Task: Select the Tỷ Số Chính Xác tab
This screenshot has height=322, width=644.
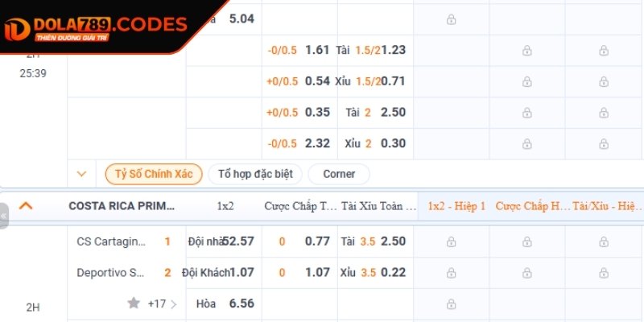Action: tap(153, 174)
